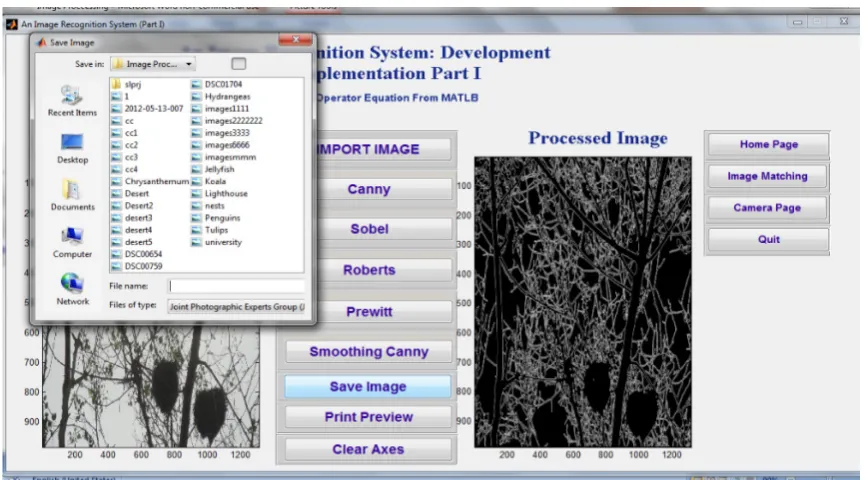The image size is (865, 480).
Task: Open Computer location in Save Image sidebar
Action: (72, 242)
